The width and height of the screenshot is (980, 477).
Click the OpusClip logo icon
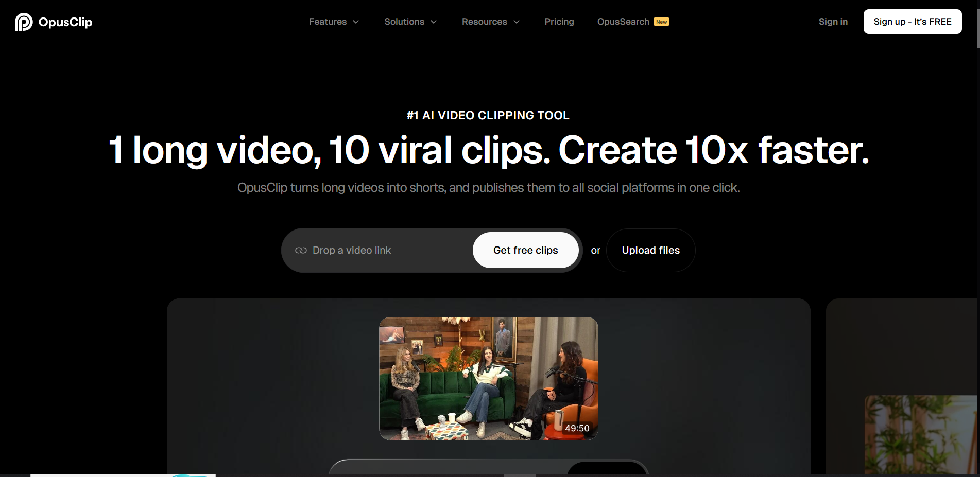pyautogui.click(x=23, y=22)
